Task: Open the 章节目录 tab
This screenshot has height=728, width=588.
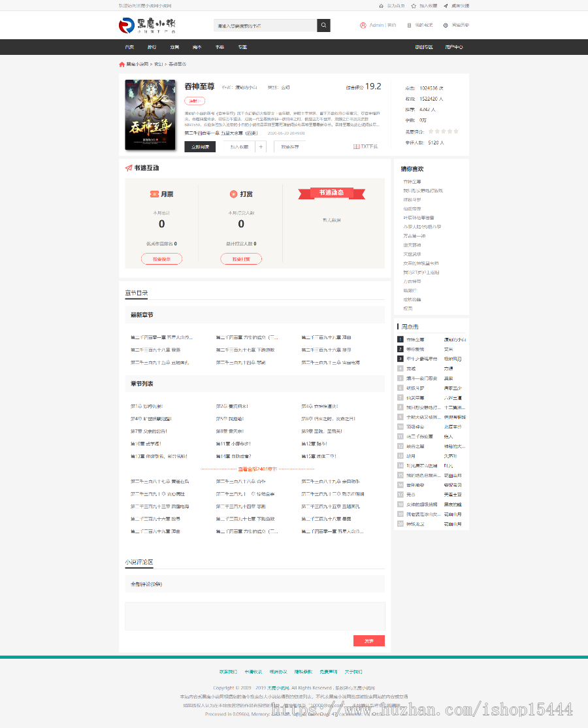Action: coord(136,293)
